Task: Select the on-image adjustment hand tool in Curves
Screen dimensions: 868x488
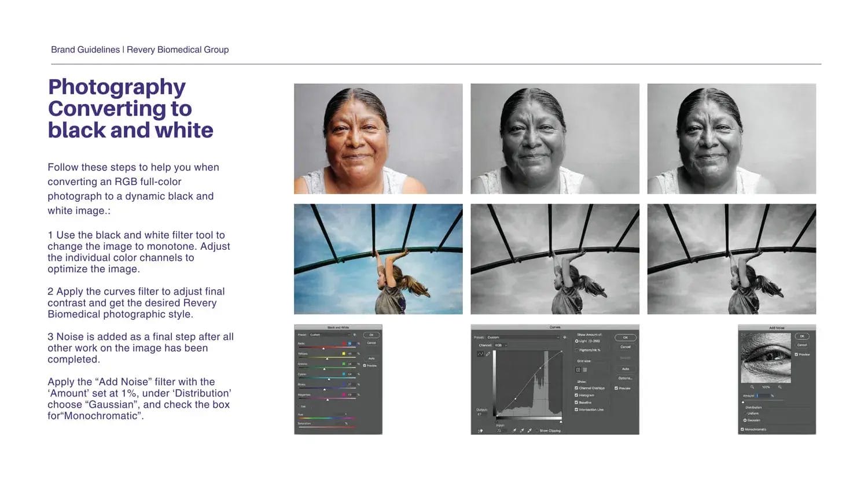Action: click(480, 431)
